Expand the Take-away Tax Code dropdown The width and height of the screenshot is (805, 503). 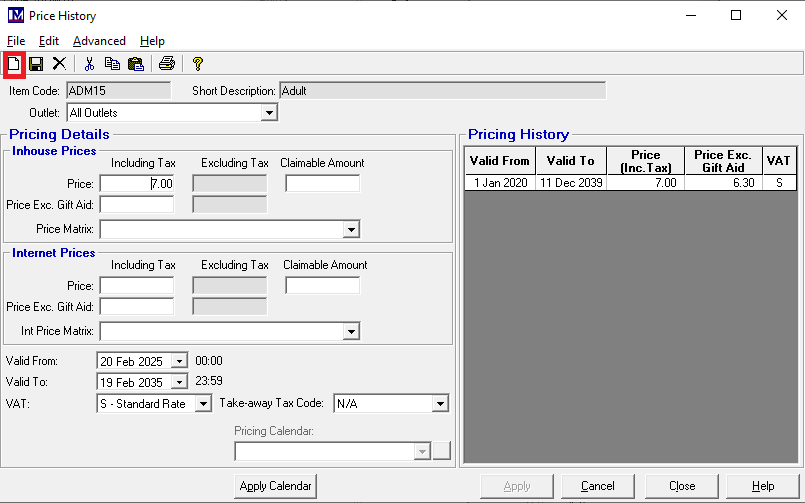click(x=440, y=404)
